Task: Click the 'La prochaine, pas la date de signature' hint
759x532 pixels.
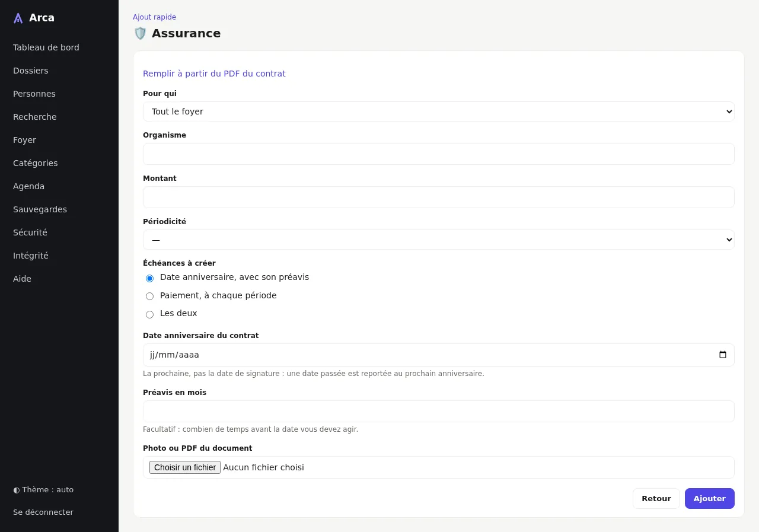Action: (314, 374)
